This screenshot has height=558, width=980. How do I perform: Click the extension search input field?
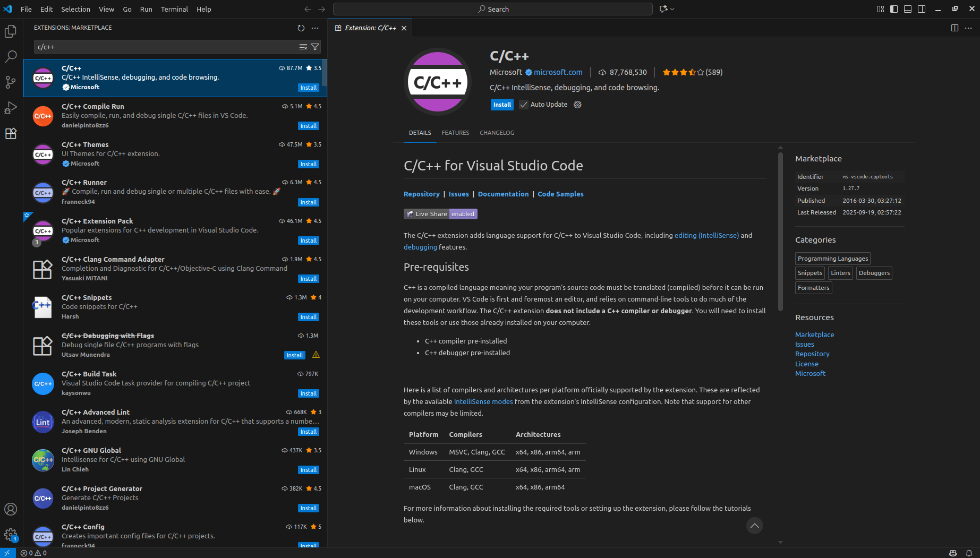(x=165, y=47)
